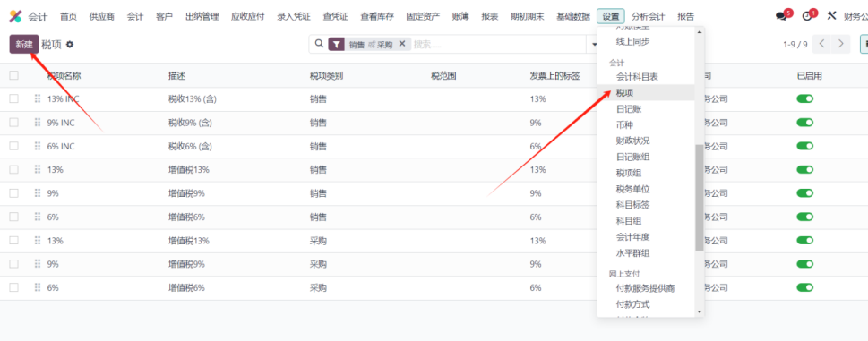Go to 首页 in the top bar
The height and width of the screenshot is (341, 868).
pos(69,17)
